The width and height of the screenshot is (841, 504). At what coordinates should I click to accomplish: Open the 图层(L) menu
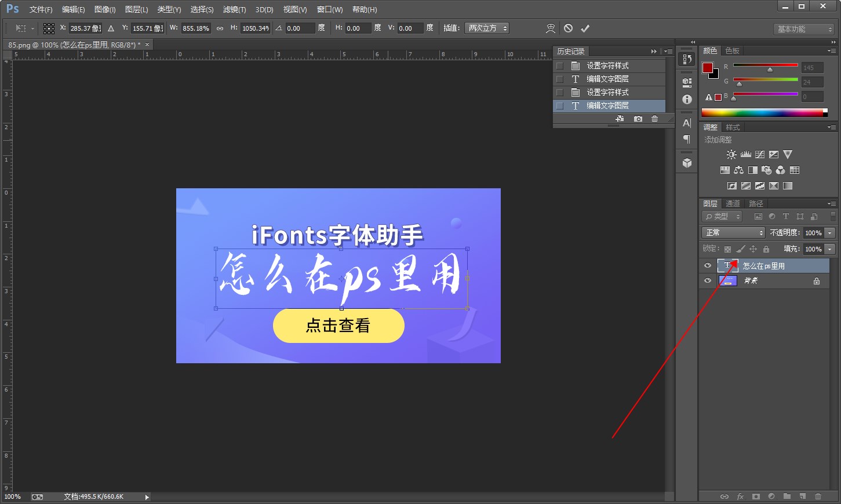click(137, 10)
